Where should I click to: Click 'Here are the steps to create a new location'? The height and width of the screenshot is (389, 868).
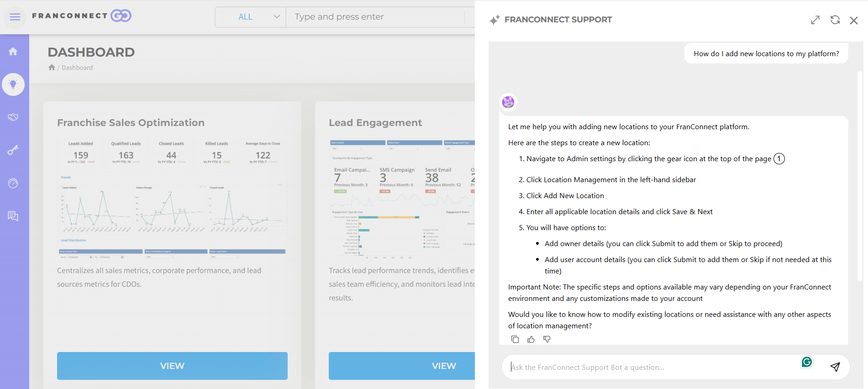tap(579, 143)
